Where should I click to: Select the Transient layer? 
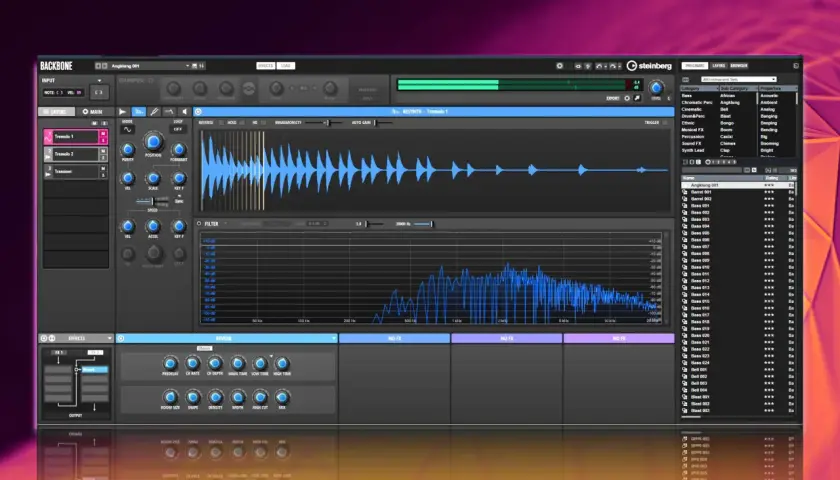[76, 171]
